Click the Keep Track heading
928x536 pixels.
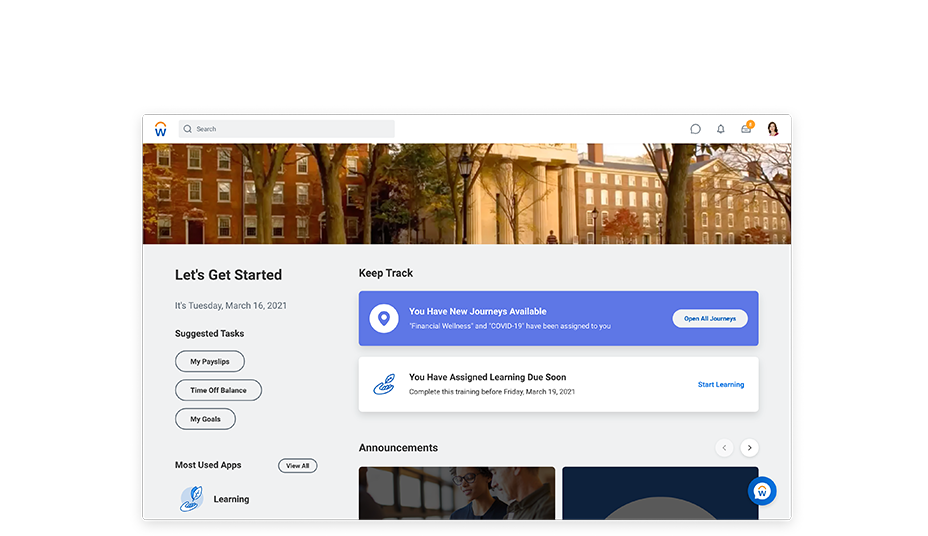[386, 273]
